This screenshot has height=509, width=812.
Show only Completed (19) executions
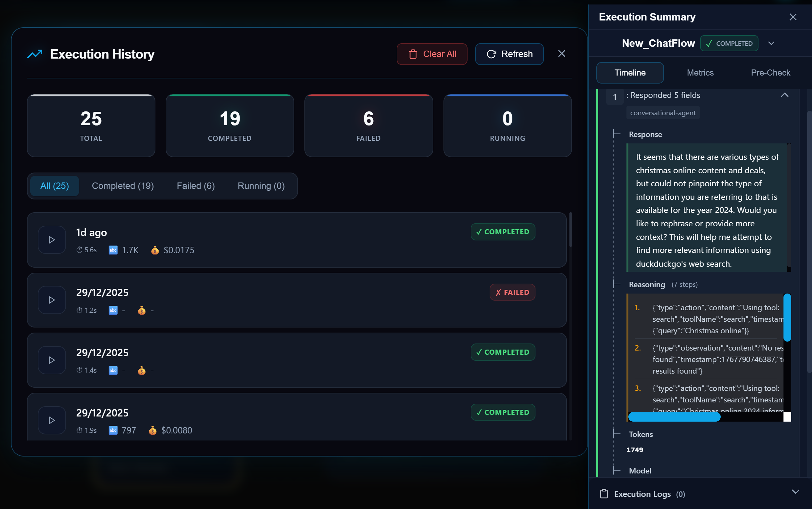[x=123, y=186]
